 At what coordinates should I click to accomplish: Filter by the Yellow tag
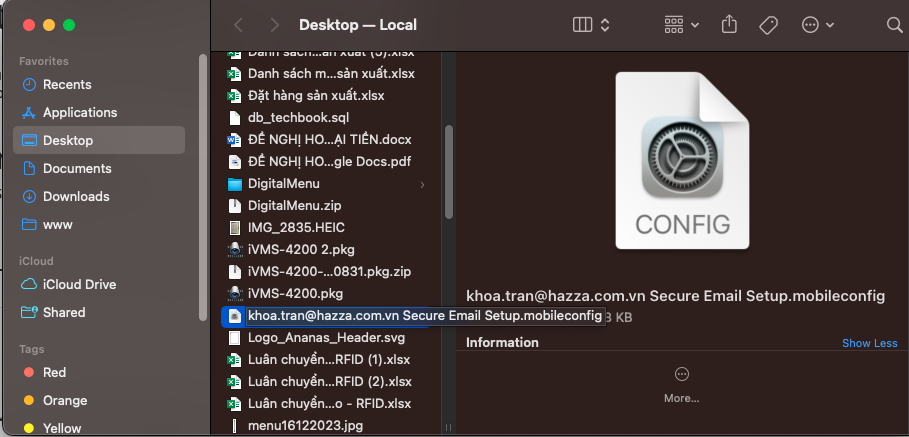tap(99, 428)
